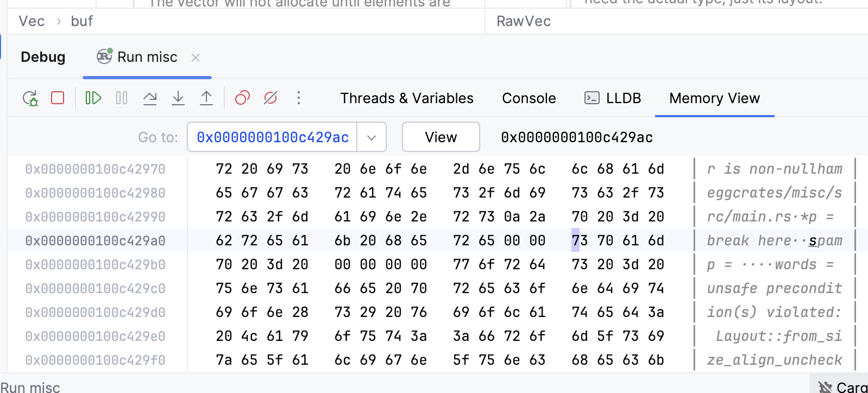868x393 pixels.
Task: Resume program execution
Action: [93, 98]
